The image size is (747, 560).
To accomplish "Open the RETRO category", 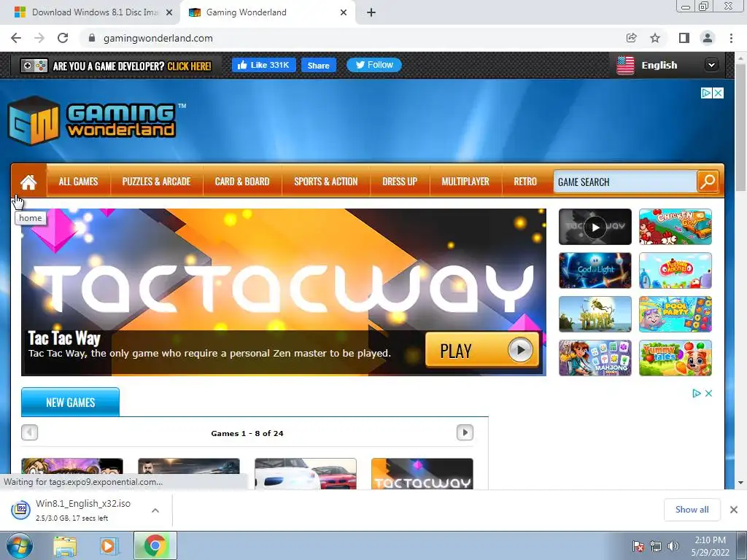I will pyautogui.click(x=525, y=182).
